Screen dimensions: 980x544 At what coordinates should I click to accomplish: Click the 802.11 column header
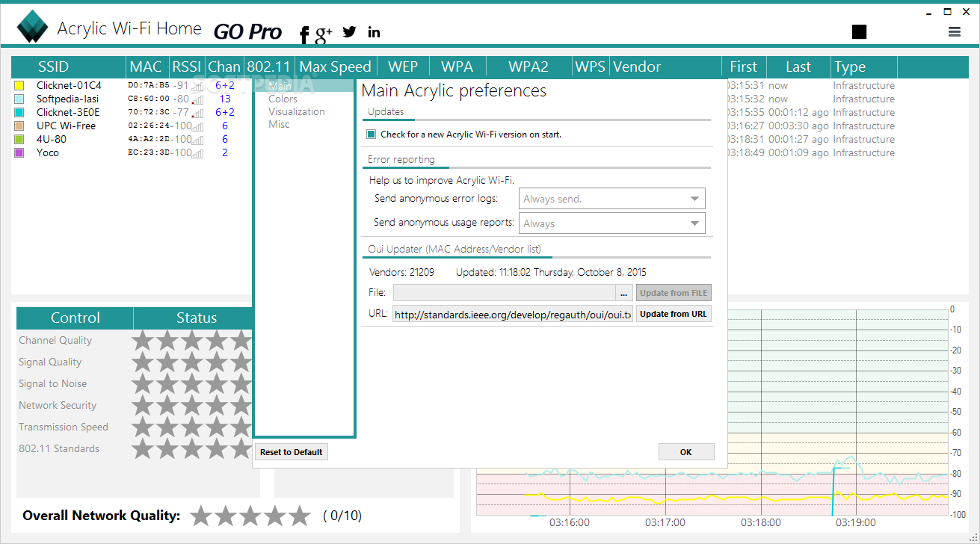pyautogui.click(x=268, y=67)
